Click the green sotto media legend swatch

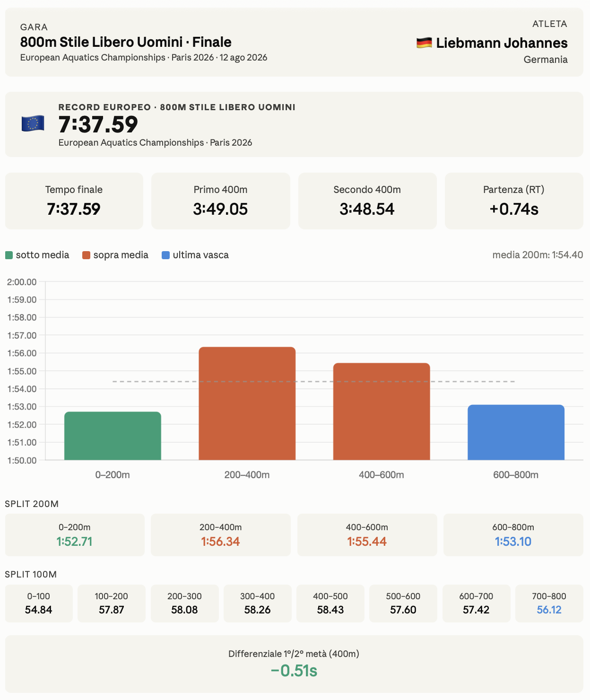point(9,255)
